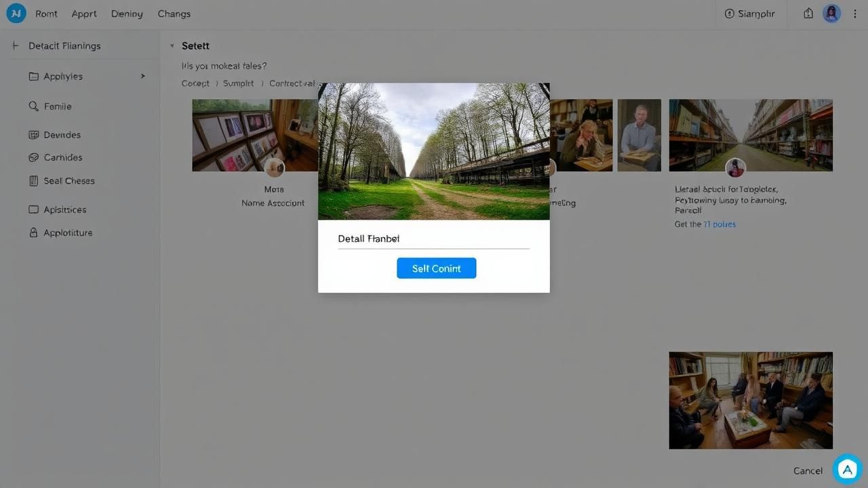This screenshot has width=868, height=488.
Task: Click the round blue floating button
Action: pyautogui.click(x=847, y=469)
